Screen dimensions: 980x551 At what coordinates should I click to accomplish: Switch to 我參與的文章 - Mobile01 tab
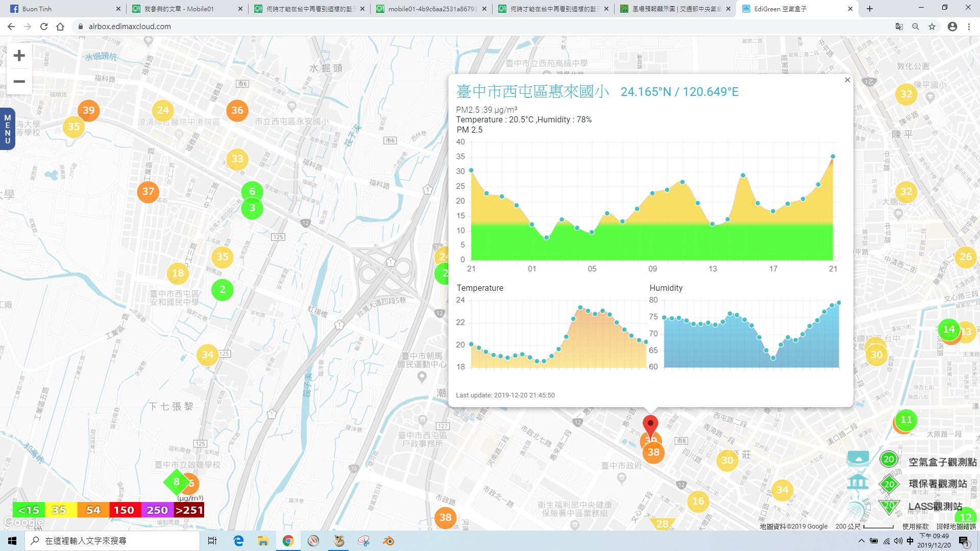[186, 9]
